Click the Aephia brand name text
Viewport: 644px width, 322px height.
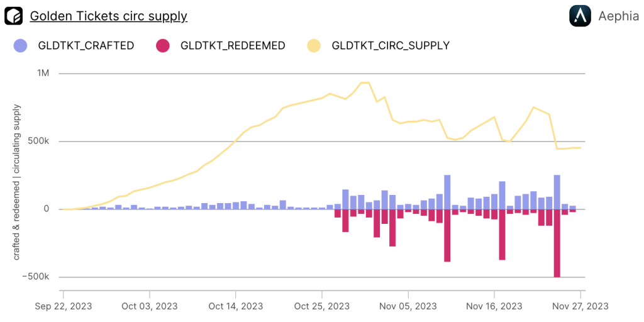tap(619, 16)
